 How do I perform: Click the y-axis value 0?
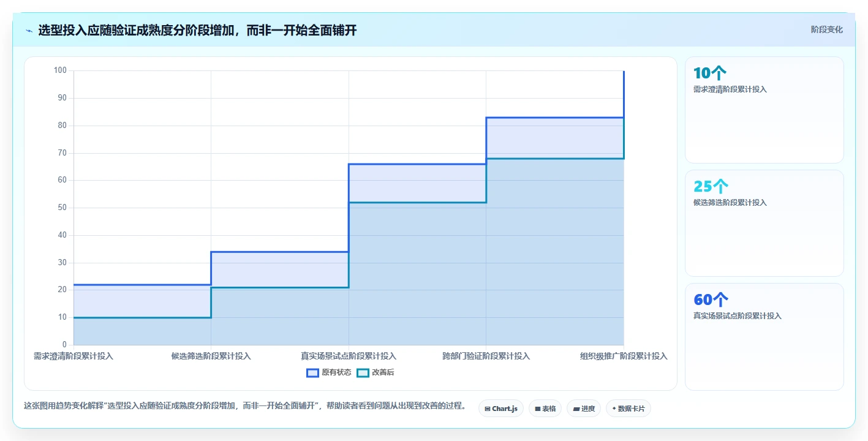pyautogui.click(x=64, y=345)
